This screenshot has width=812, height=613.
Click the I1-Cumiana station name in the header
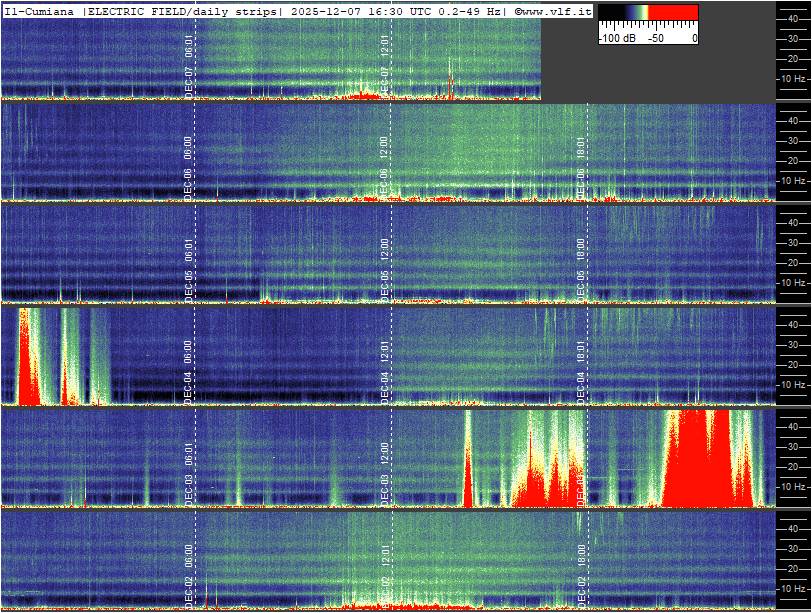pos(40,11)
